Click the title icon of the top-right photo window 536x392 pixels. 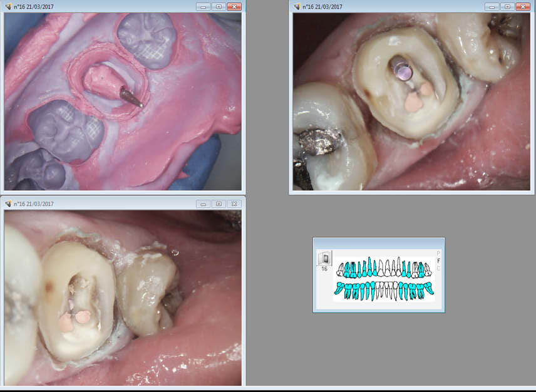(297, 6)
